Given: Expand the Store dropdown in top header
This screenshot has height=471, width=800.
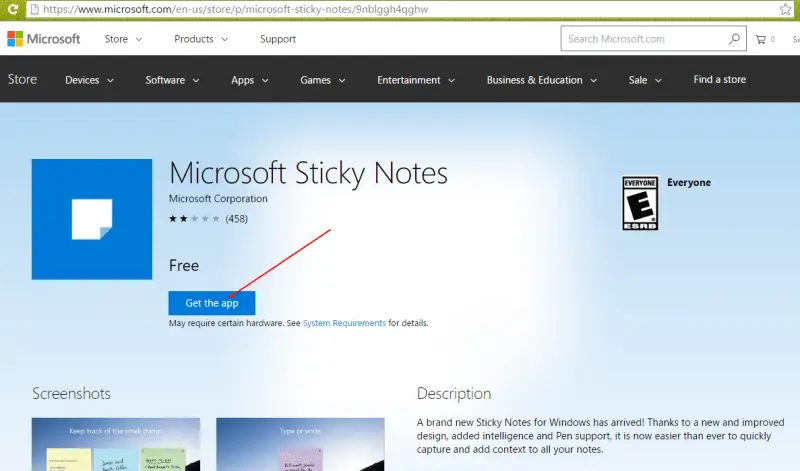Looking at the screenshot, I should pyautogui.click(x=123, y=39).
